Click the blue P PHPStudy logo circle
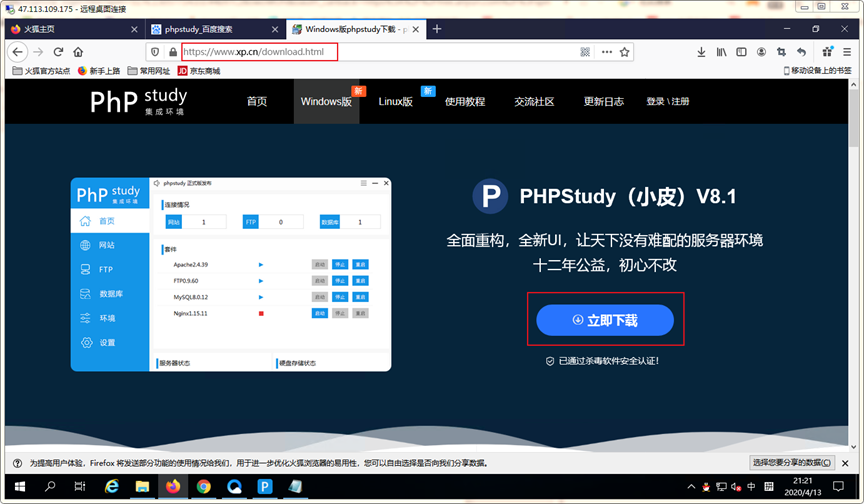The image size is (864, 504). (x=490, y=196)
